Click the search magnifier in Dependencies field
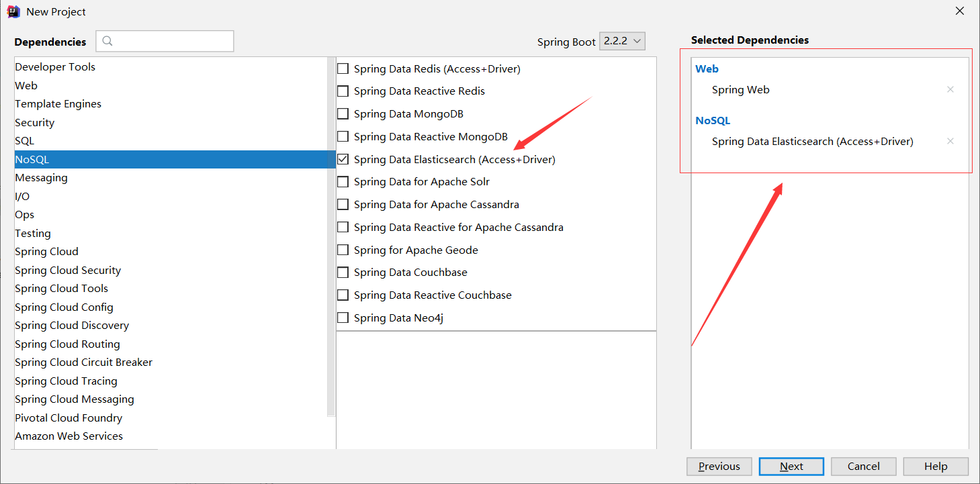Screen dimensions: 980x484 click(x=107, y=41)
